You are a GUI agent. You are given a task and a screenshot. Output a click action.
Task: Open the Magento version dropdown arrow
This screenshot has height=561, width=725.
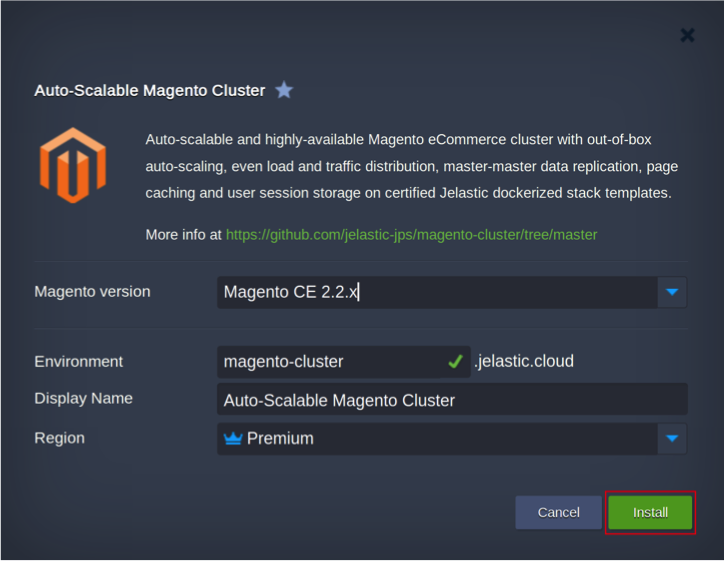pos(672,292)
